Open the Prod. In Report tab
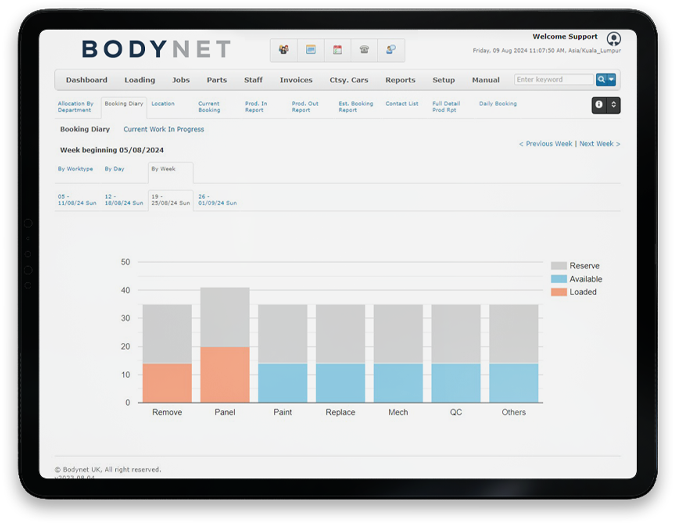Screen dimensions: 676x523 click(256, 107)
